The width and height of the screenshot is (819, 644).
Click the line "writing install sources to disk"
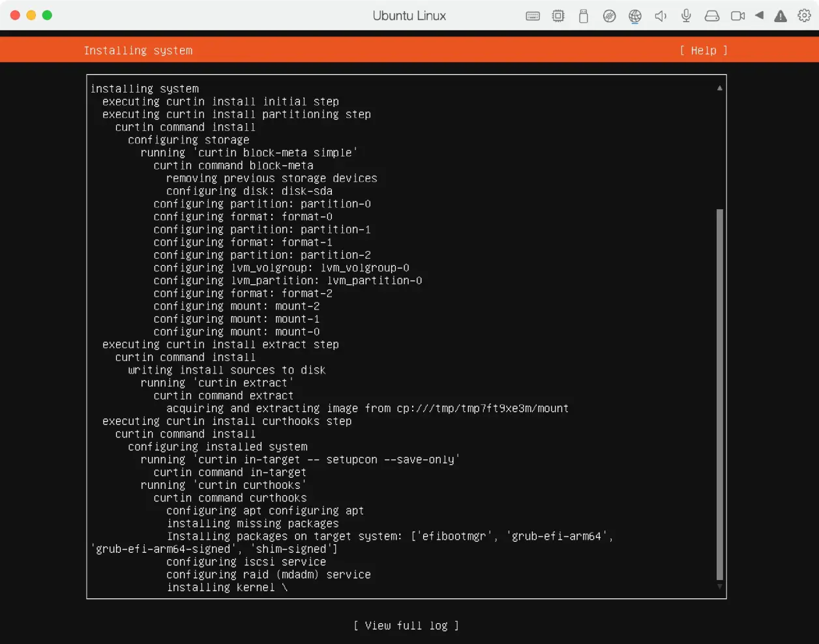coord(227,370)
